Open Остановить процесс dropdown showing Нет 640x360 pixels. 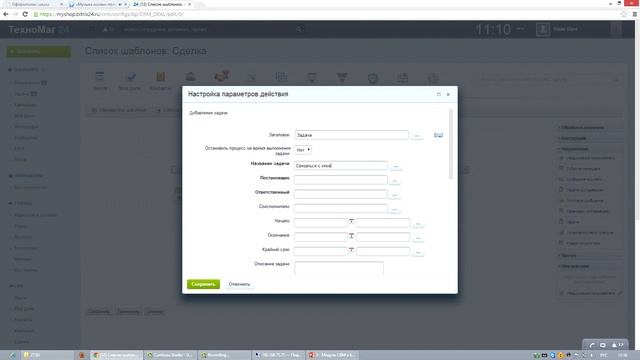[303, 150]
